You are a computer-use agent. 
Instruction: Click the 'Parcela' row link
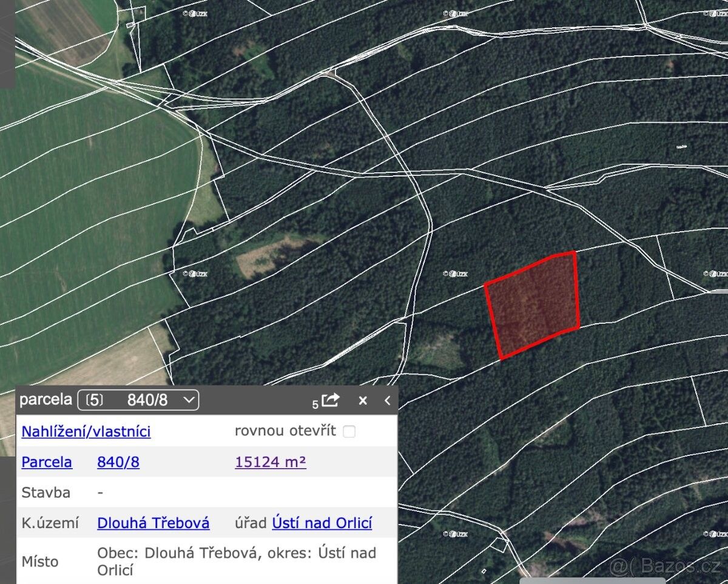[47, 462]
